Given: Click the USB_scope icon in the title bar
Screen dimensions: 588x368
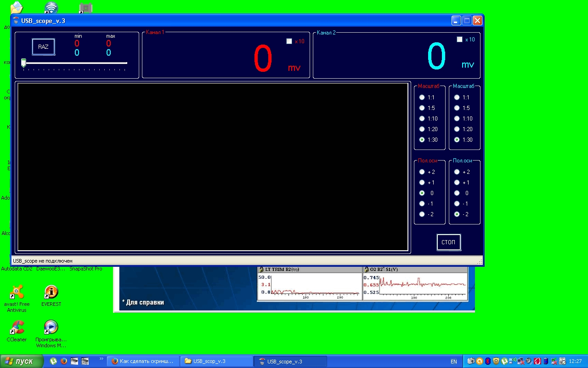Looking at the screenshot, I should click(x=16, y=20).
